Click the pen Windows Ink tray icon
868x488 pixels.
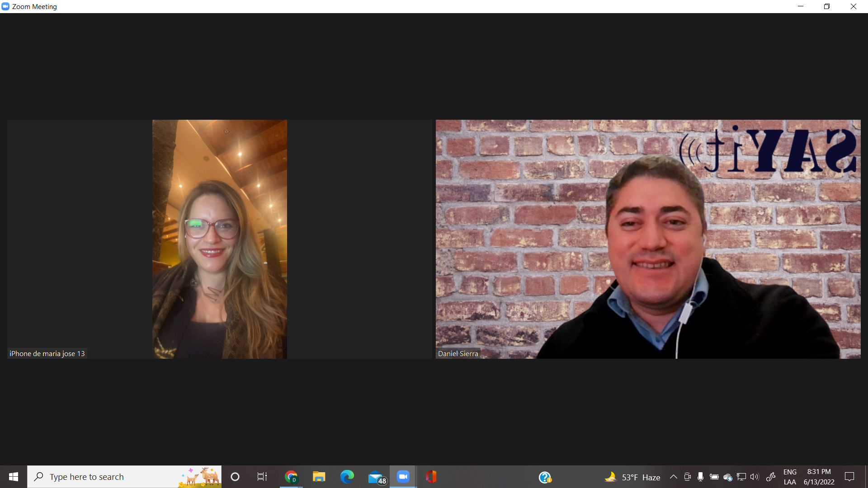point(771,477)
